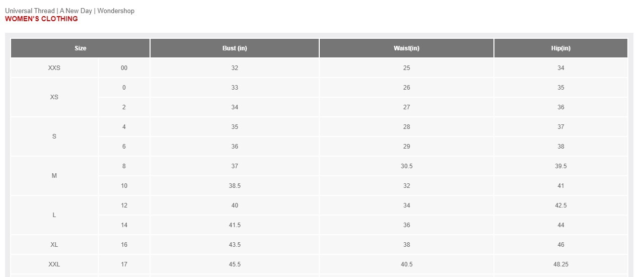Select the XXL size label cell
This screenshot has width=644, height=277.
pos(54,264)
